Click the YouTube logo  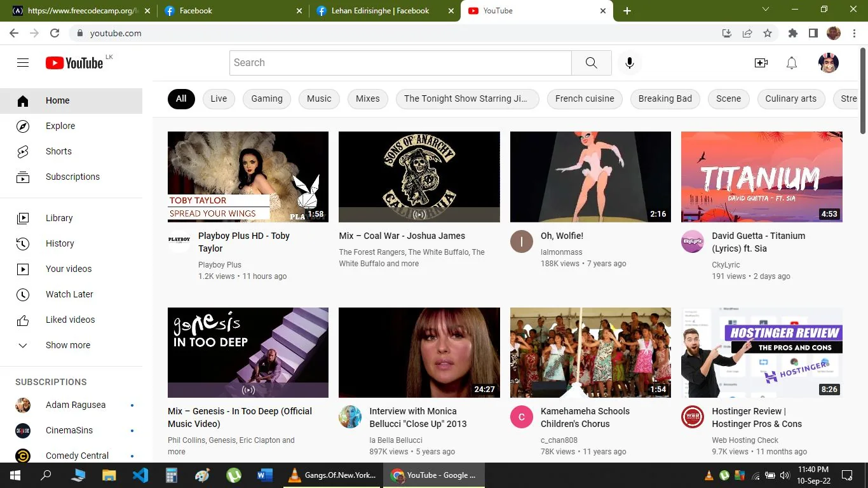tap(74, 63)
